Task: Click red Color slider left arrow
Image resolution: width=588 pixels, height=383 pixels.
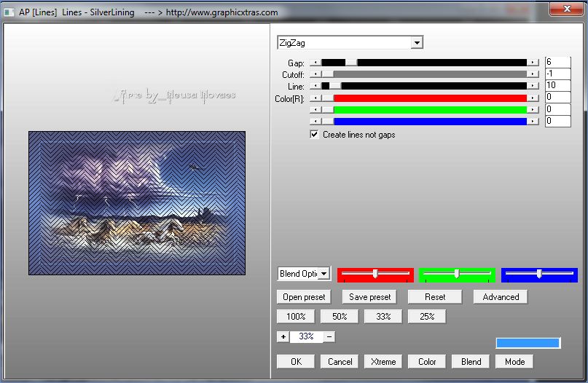Action: click(x=315, y=98)
